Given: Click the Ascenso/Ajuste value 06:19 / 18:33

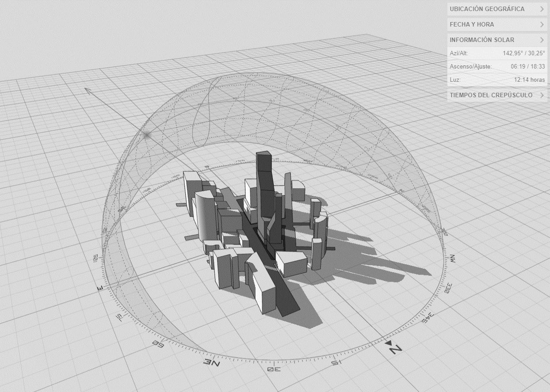Looking at the screenshot, I should (x=527, y=67).
